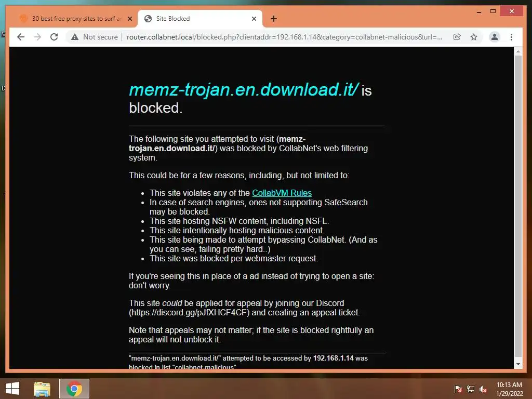Open File Explorer from the taskbar
The width and height of the screenshot is (532, 399).
42,389
